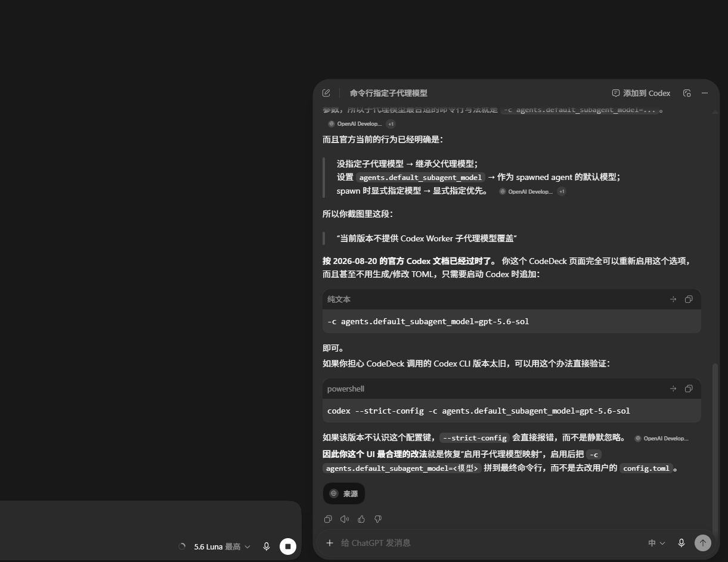Give the response a thumbs down
Image resolution: width=728 pixels, height=562 pixels.
tap(378, 519)
